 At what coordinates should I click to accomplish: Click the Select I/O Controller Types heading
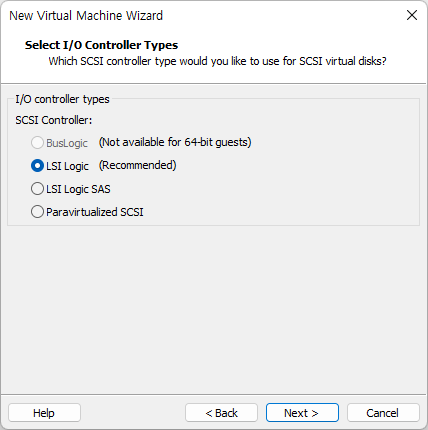pos(101,45)
